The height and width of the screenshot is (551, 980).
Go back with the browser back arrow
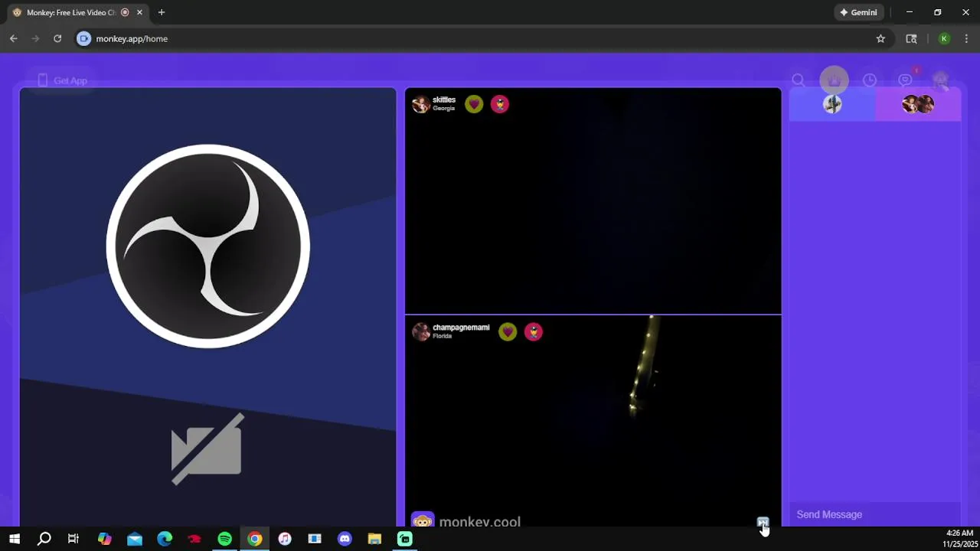(x=14, y=38)
